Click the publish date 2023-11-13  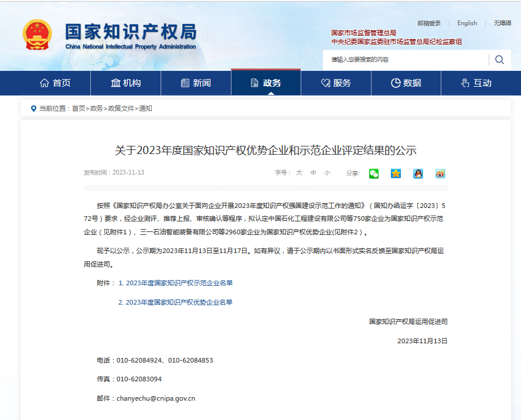coord(128,173)
